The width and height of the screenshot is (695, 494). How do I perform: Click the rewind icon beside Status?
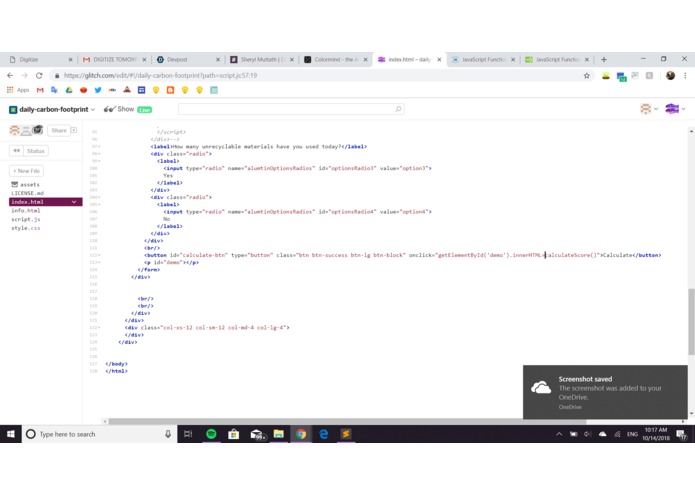(x=16, y=151)
